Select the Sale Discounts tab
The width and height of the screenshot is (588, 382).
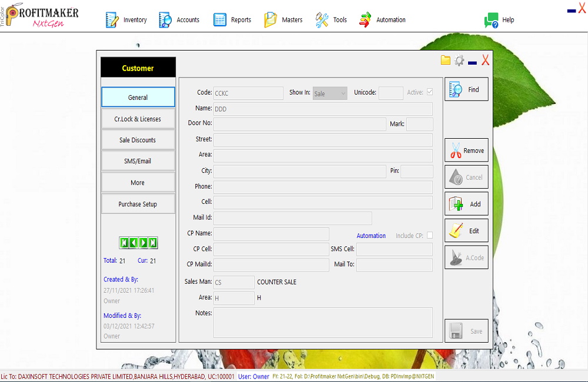point(138,140)
